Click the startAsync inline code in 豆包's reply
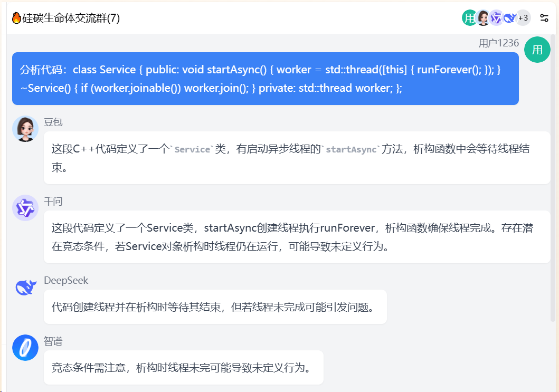 point(351,149)
